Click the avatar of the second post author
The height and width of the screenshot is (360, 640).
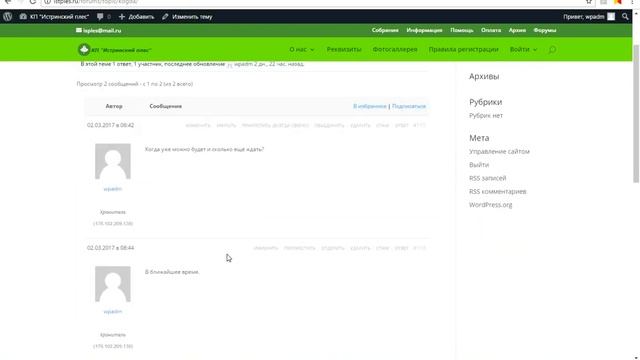point(113,284)
